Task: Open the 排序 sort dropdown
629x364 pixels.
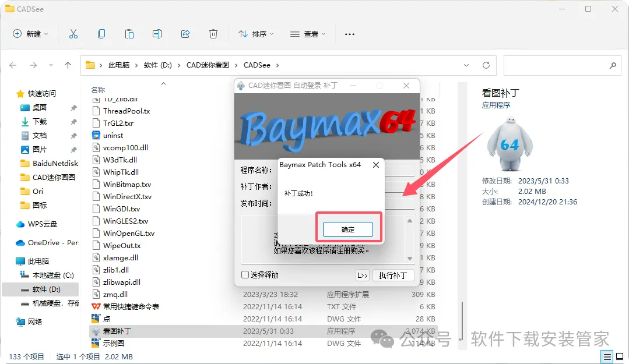Action: pos(256,34)
